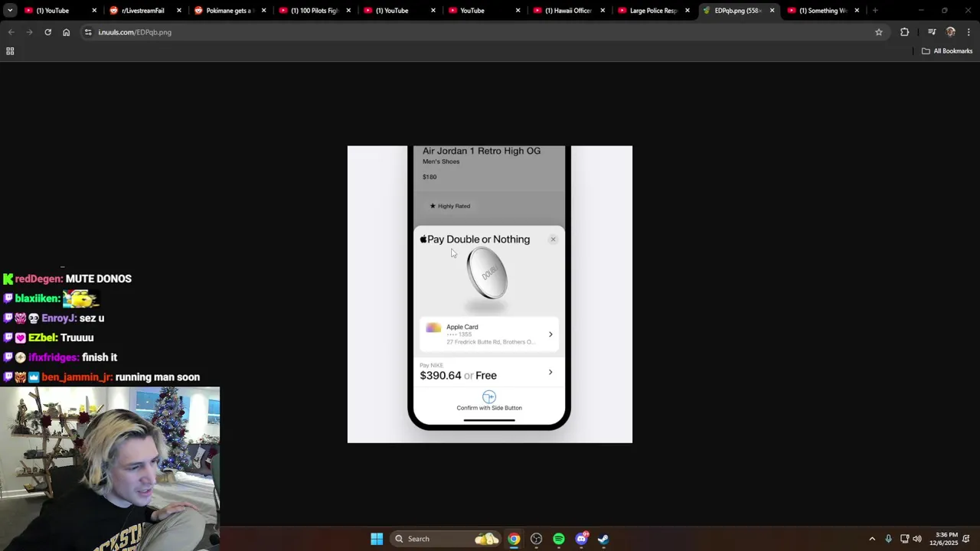Show hidden system tray icons chevron
The width and height of the screenshot is (980, 551).
point(872,539)
